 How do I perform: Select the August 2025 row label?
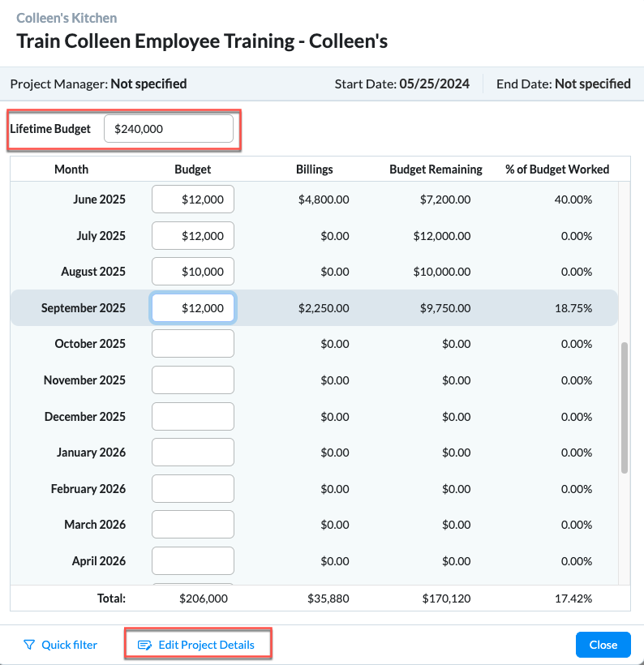point(93,272)
